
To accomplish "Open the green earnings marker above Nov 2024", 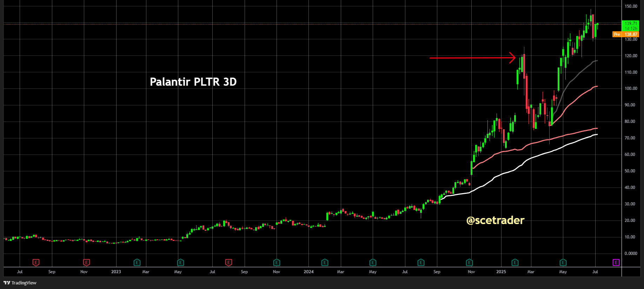I will [x=469, y=262].
